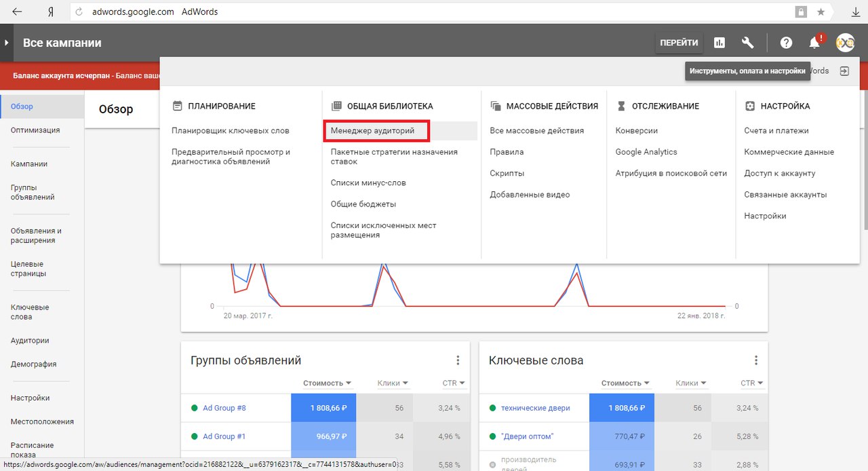Image resolution: width=868 pixels, height=471 pixels.
Task: Go to Демография in the sidebar
Action: pyautogui.click(x=33, y=364)
